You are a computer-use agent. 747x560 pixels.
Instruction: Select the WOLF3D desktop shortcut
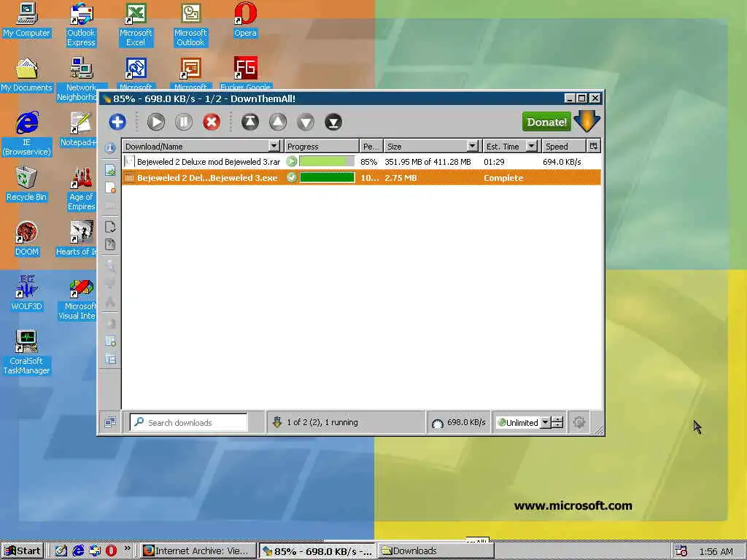tap(26, 293)
